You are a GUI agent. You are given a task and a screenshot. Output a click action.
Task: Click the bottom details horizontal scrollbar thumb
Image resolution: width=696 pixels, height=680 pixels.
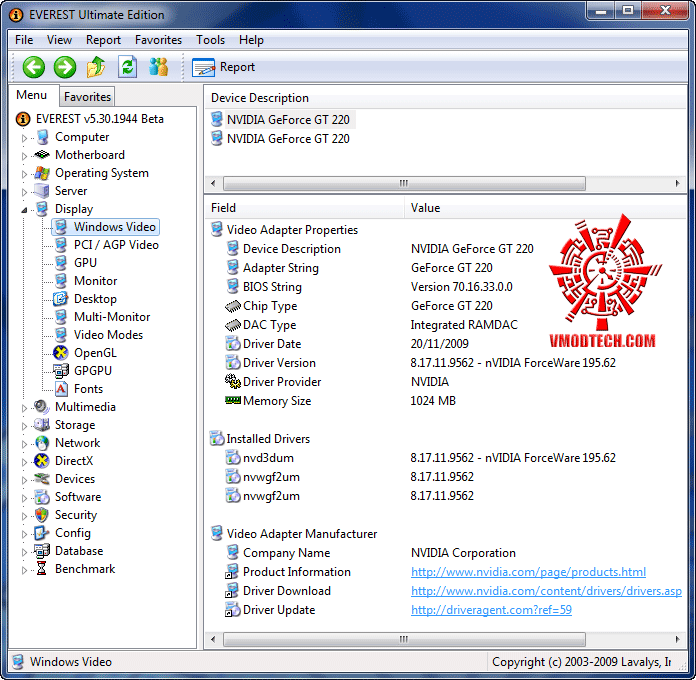(x=404, y=639)
